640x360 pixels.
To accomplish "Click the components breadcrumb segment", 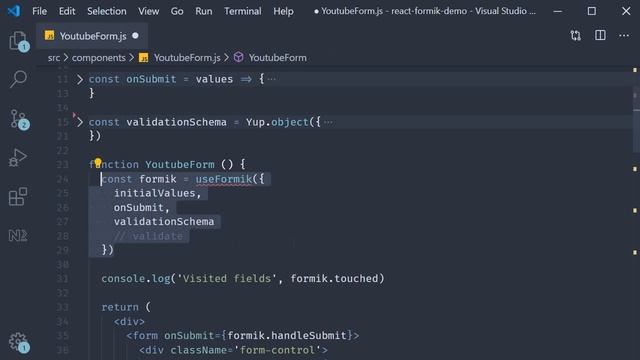I will [x=99, y=58].
